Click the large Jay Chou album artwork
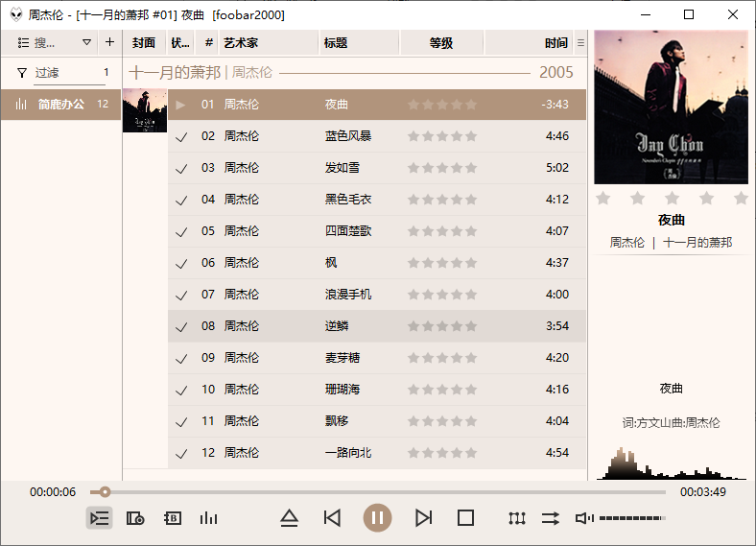The image size is (756, 546). click(x=671, y=107)
